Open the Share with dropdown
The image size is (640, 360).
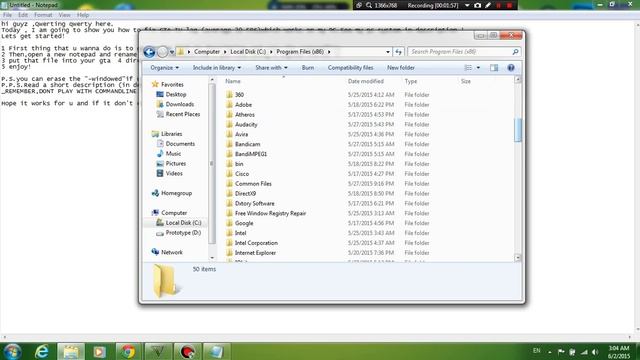[x=271, y=68]
